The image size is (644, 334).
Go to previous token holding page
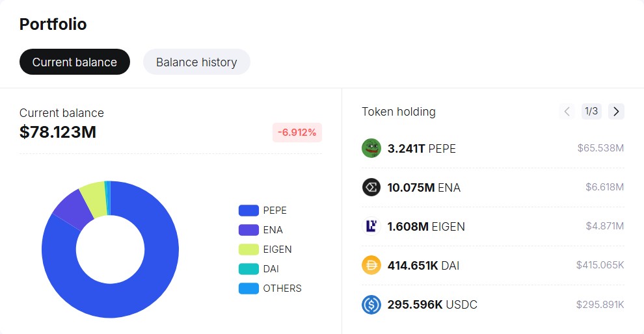(x=567, y=111)
